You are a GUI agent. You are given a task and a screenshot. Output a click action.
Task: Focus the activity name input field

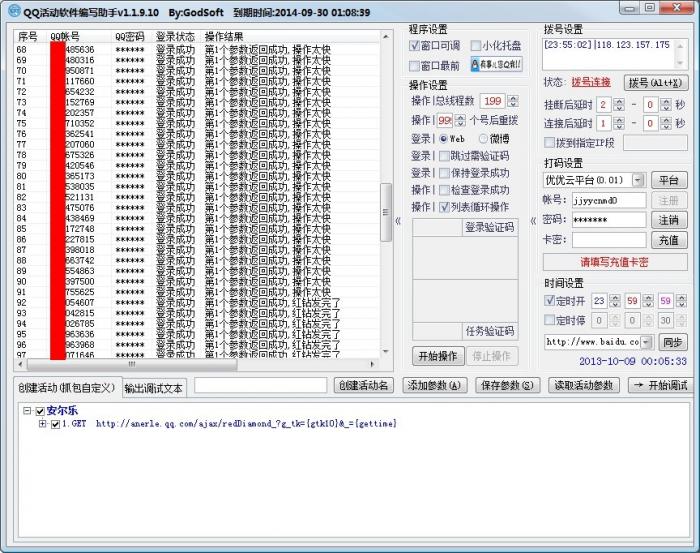click(x=261, y=385)
